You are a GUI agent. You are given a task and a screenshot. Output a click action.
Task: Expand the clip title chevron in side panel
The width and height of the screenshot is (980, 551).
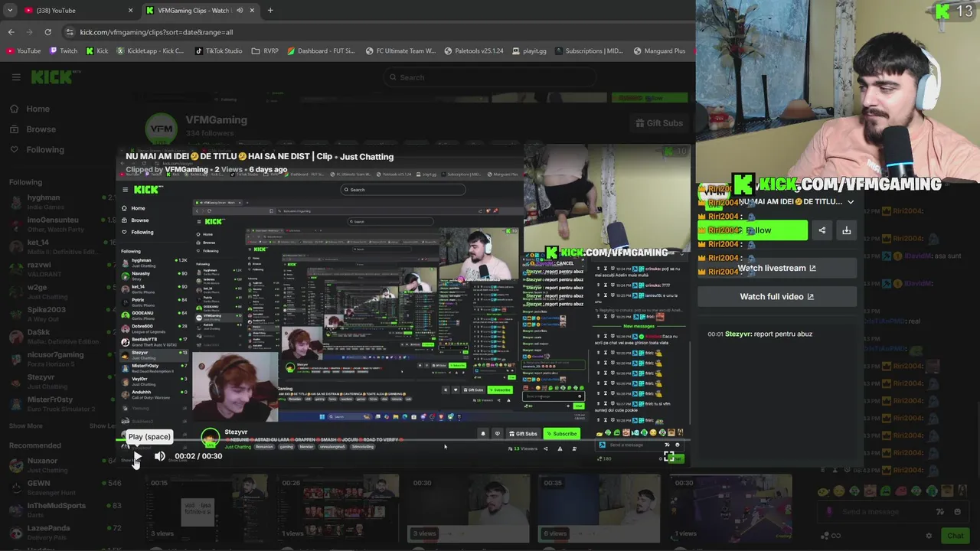click(x=851, y=202)
